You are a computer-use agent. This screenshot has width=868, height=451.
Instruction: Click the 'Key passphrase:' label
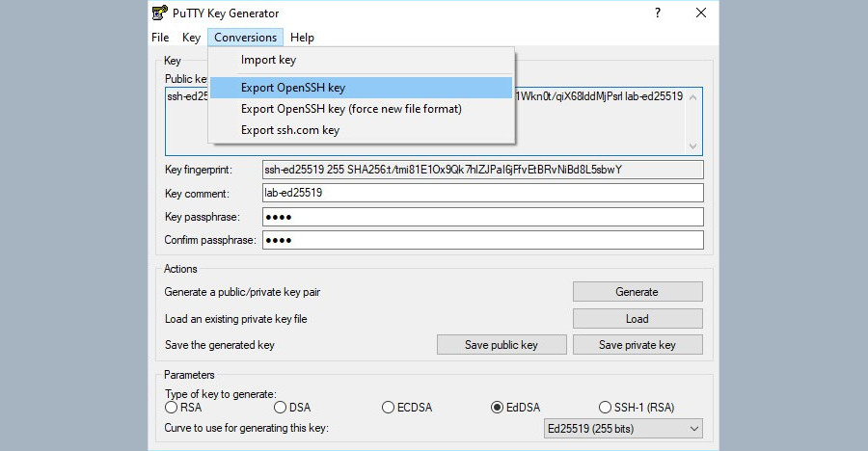pyautogui.click(x=203, y=217)
